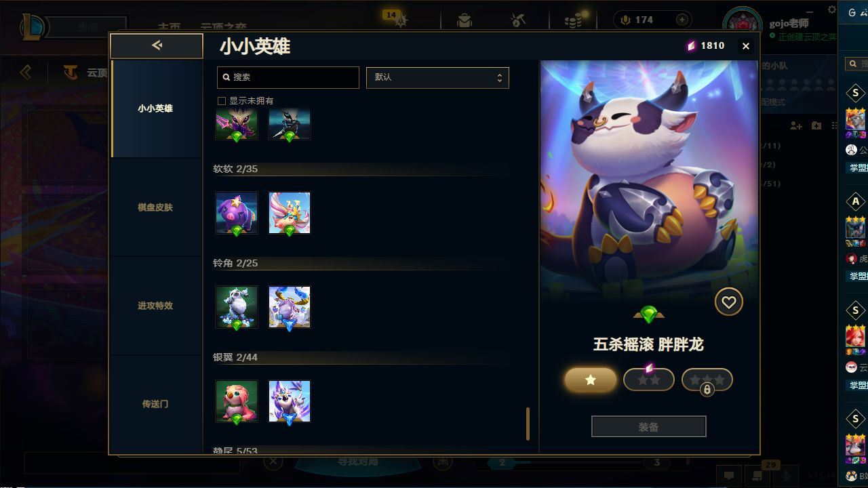Click the purple currency 1810 icon
The height and width of the screenshot is (488, 868).
tap(691, 45)
